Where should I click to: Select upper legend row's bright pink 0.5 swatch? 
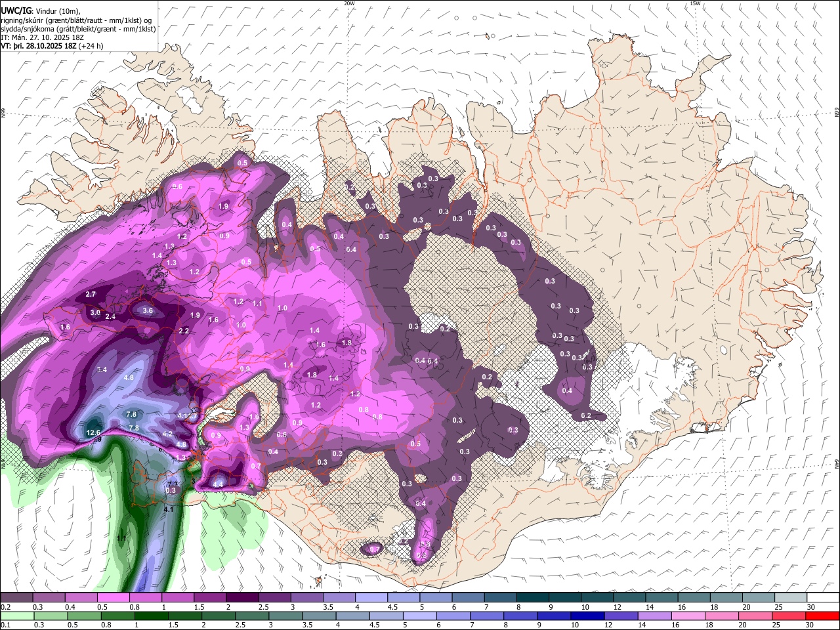point(113,597)
